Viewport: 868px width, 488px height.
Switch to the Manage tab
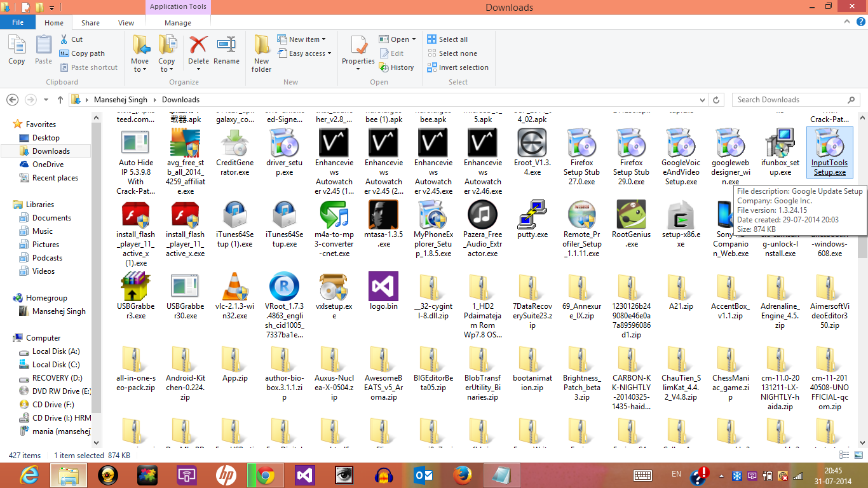click(x=178, y=23)
